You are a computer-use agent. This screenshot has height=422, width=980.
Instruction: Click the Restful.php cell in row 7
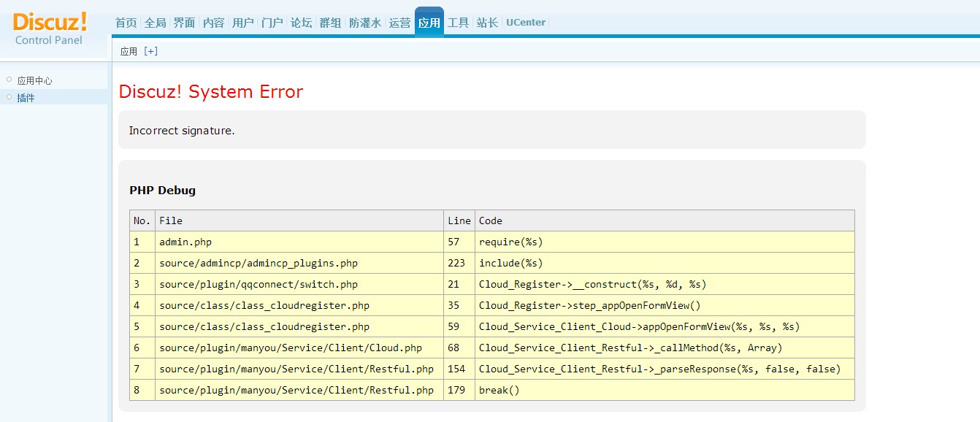pyautogui.click(x=299, y=369)
